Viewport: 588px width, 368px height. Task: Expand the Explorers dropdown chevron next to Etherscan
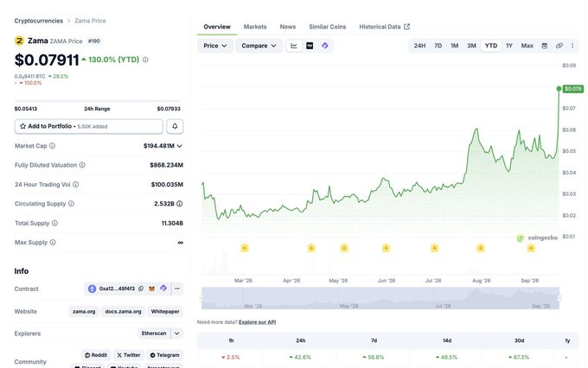point(177,333)
